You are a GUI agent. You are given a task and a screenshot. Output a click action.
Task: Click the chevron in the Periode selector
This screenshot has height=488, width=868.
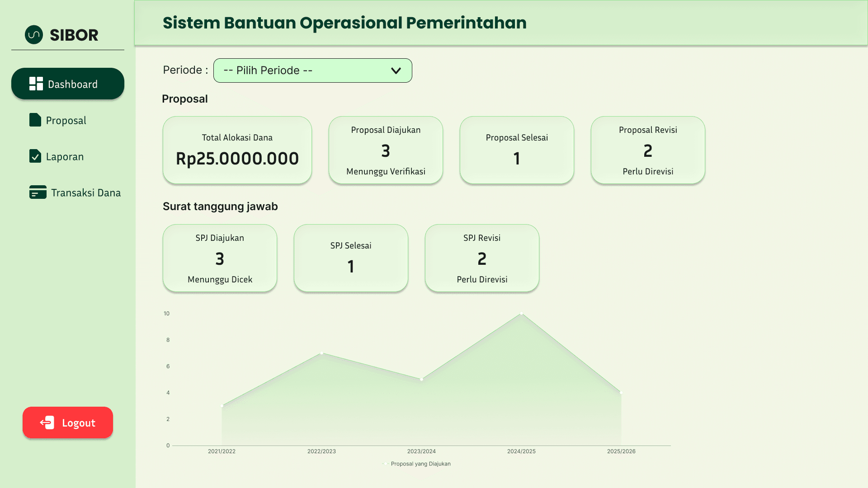click(396, 70)
